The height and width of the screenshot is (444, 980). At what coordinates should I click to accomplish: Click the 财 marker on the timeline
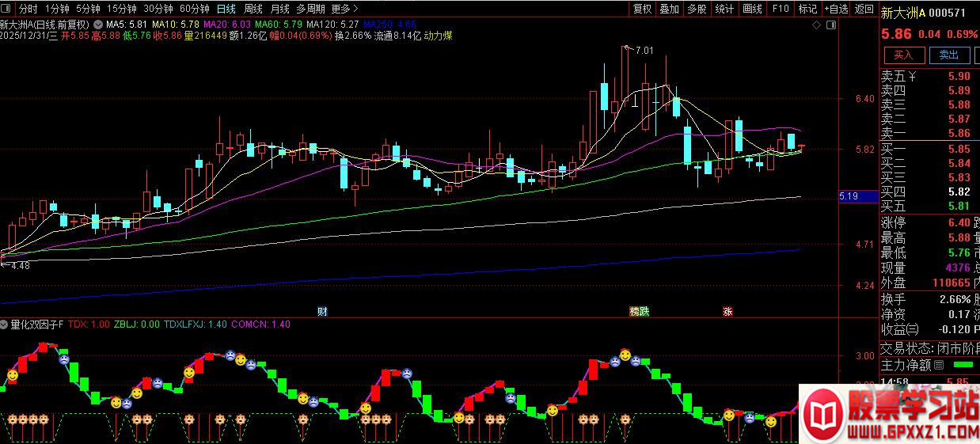tap(322, 311)
